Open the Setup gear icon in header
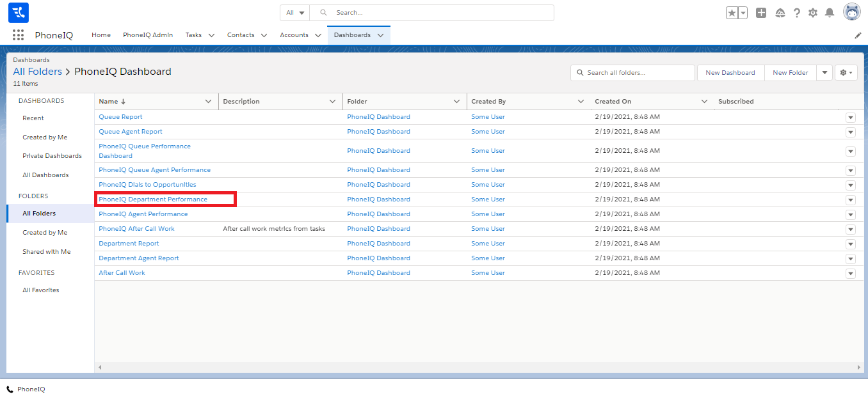 pos(813,13)
